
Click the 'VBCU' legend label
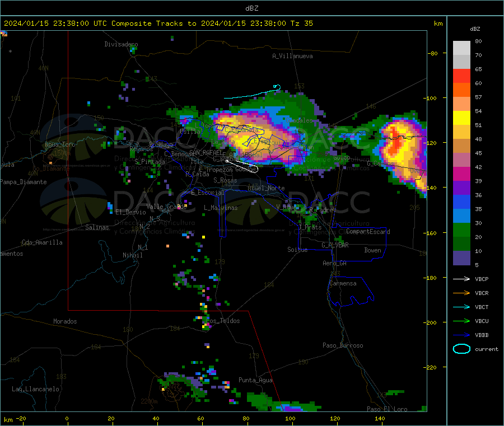click(482, 321)
